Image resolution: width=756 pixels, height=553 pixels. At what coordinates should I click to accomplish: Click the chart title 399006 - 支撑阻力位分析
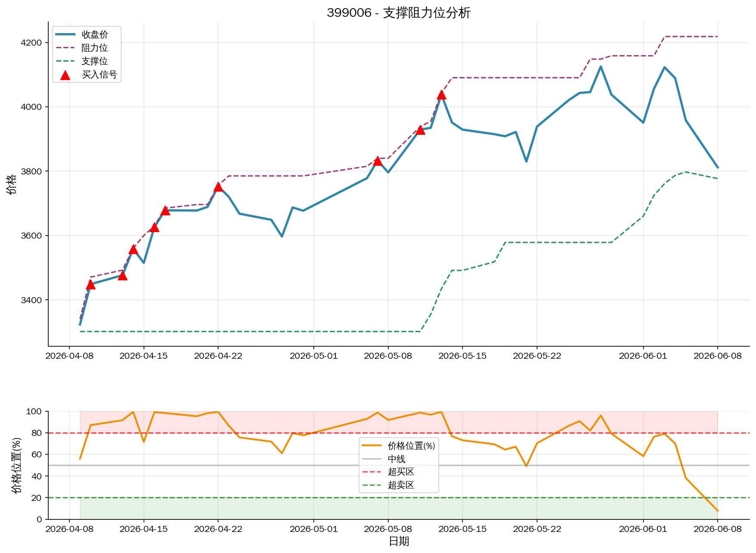click(x=399, y=13)
